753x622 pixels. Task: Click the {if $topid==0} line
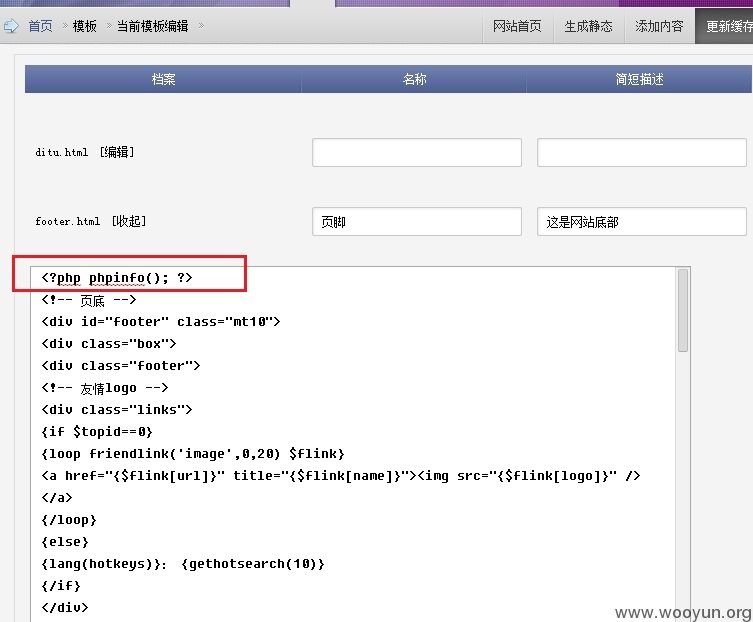(97, 432)
